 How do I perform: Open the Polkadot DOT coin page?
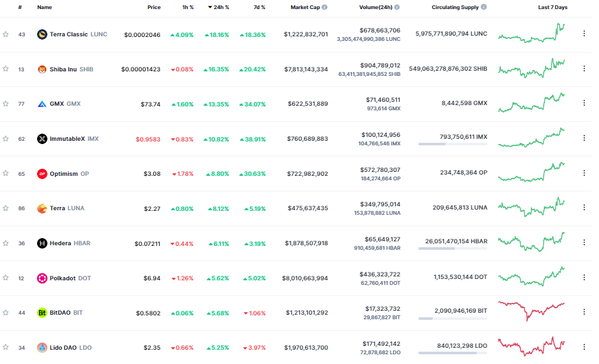coord(70,278)
